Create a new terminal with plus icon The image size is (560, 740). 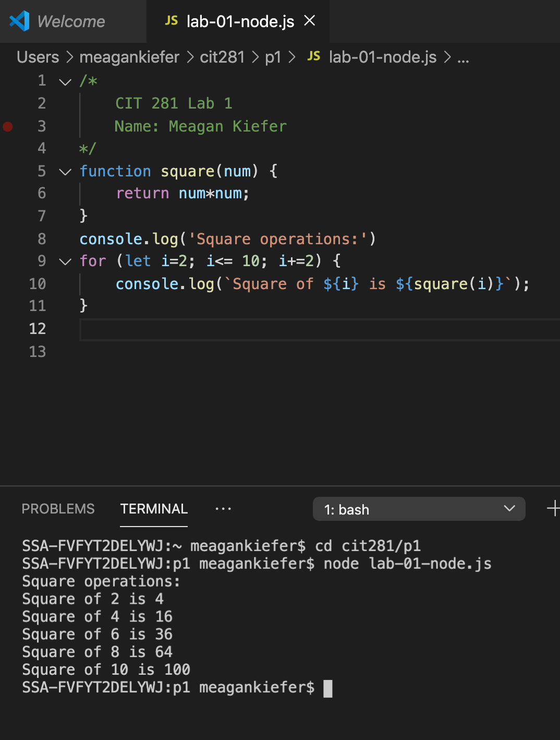click(553, 508)
